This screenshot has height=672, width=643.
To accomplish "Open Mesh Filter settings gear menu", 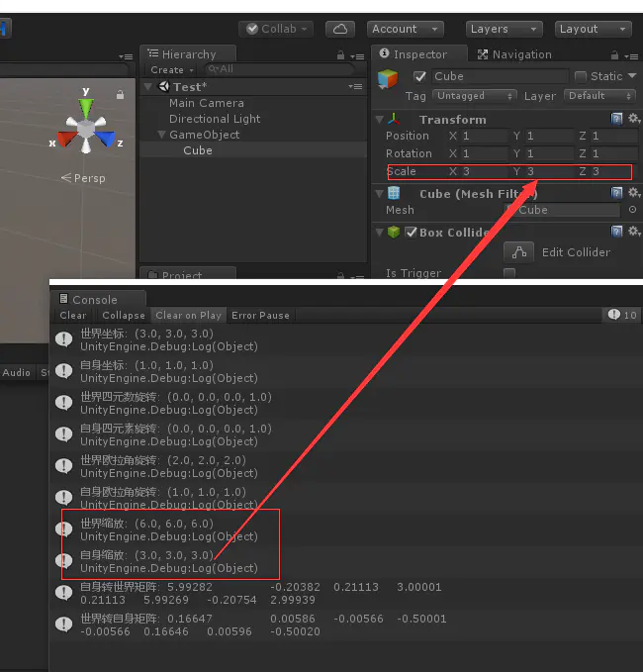I will (x=634, y=192).
